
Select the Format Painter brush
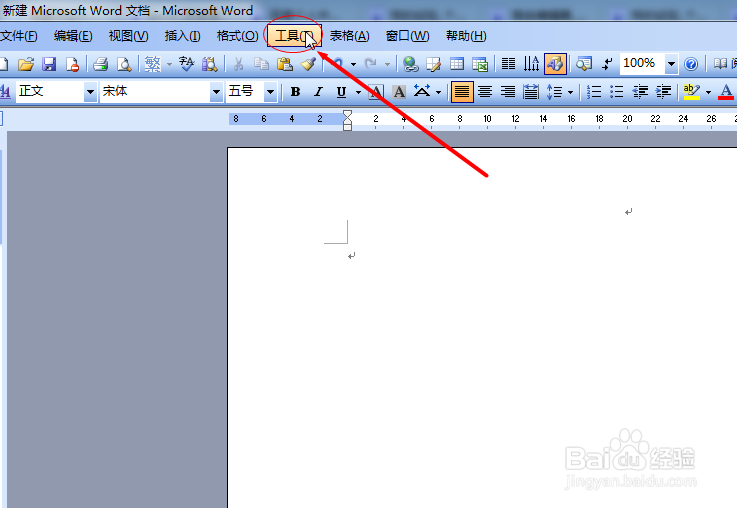coord(308,64)
